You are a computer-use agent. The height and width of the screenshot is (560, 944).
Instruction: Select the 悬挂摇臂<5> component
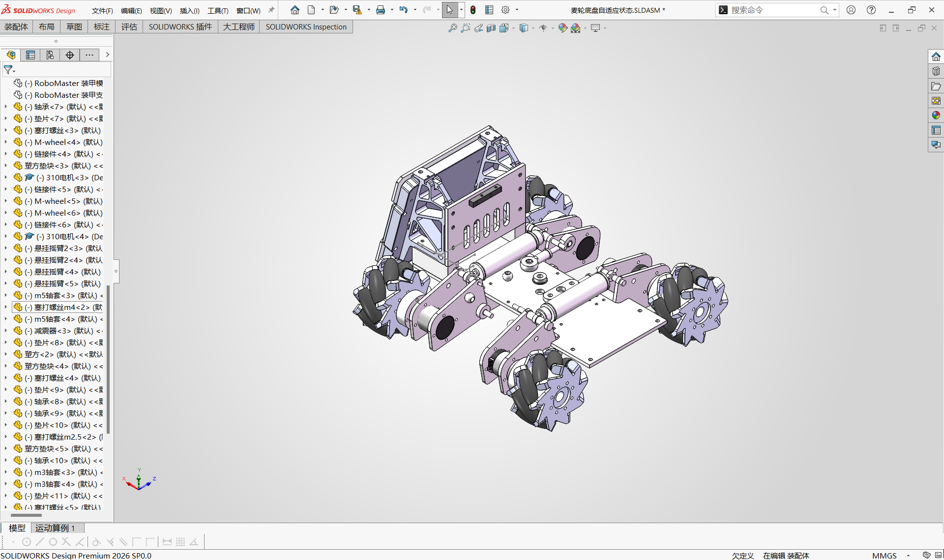(x=58, y=284)
